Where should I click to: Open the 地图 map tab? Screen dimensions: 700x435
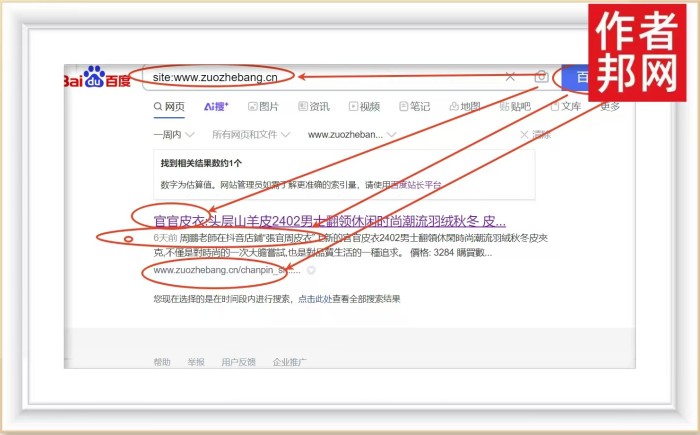click(464, 106)
